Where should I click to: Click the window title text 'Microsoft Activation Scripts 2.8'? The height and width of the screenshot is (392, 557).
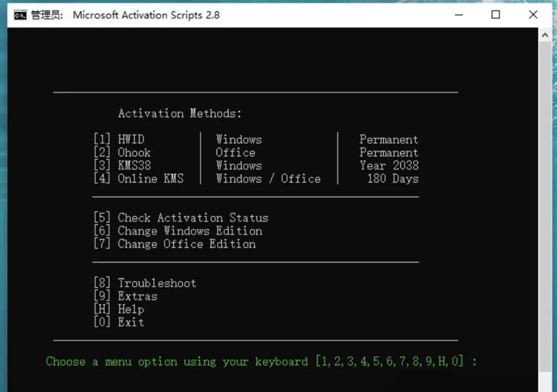(x=146, y=15)
